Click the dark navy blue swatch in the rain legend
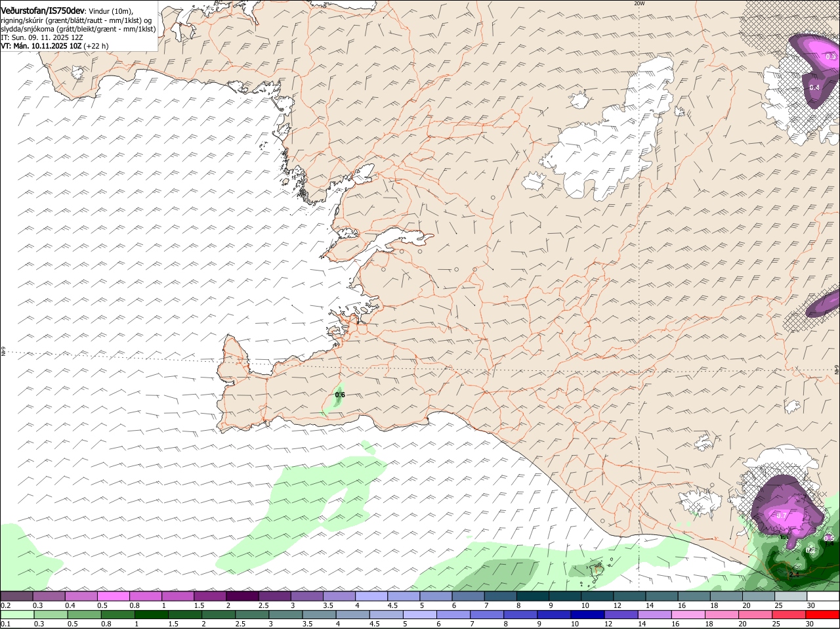This screenshot has height=629, width=840. click(x=587, y=615)
